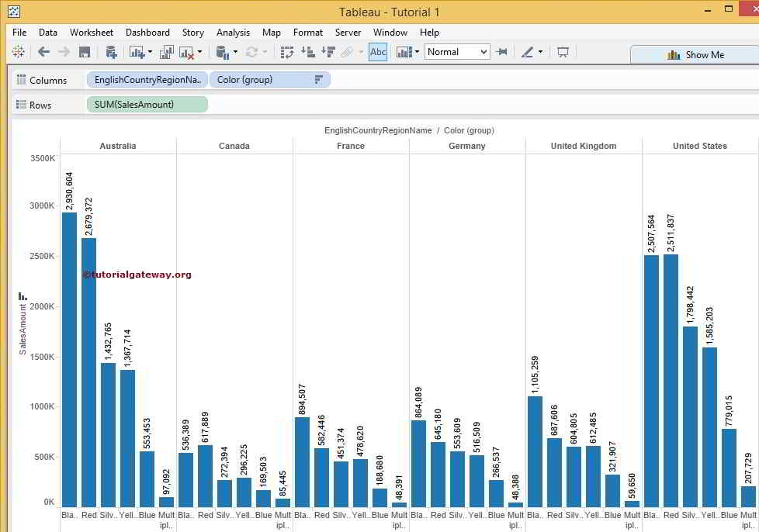Click the Duplicate worksheet icon
This screenshot has height=532, width=759.
point(166,52)
